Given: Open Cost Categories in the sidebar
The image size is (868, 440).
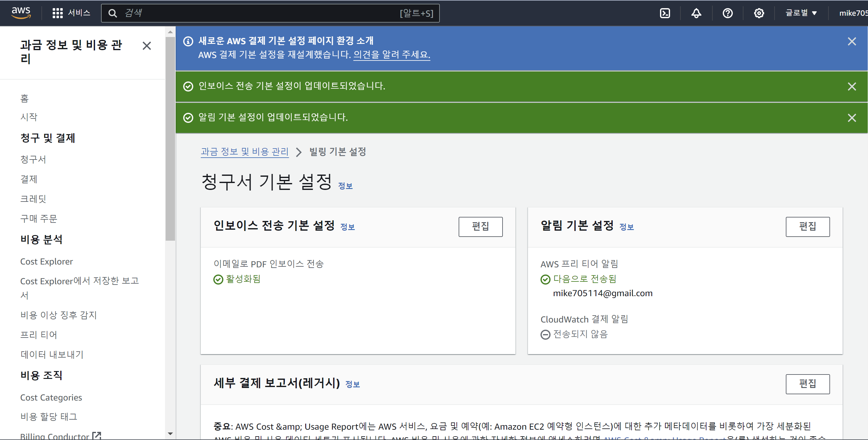Looking at the screenshot, I should (x=51, y=398).
